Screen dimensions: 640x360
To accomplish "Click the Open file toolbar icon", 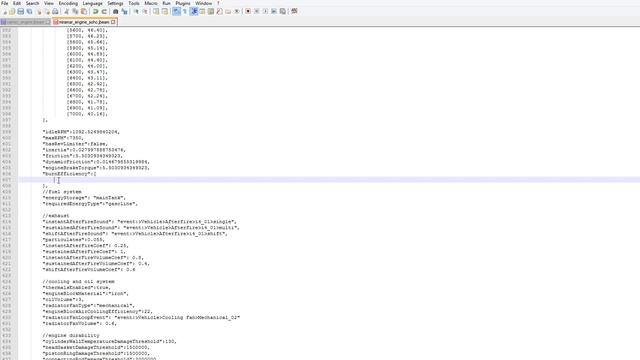I will [12, 11].
